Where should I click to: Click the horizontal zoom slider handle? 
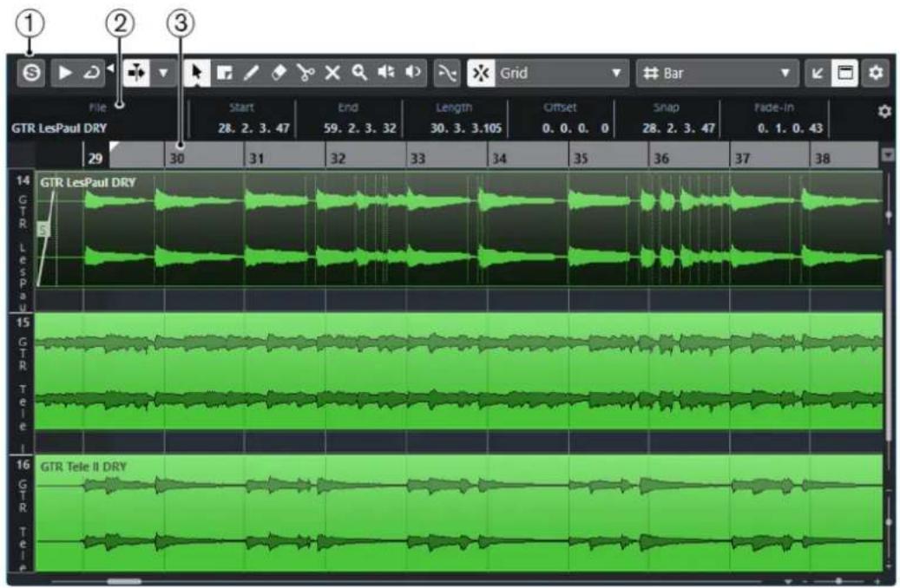tap(838, 581)
